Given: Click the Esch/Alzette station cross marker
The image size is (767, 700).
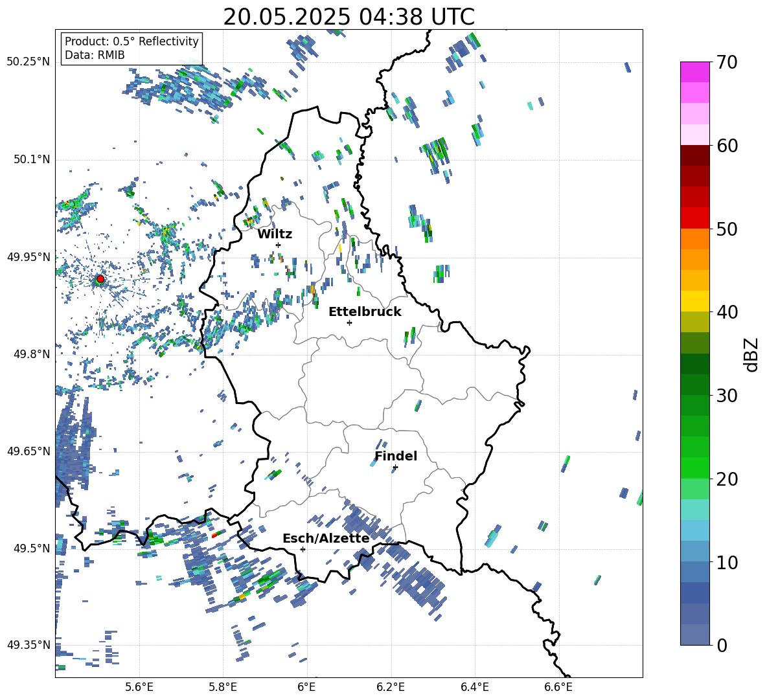Looking at the screenshot, I should coord(303,549).
